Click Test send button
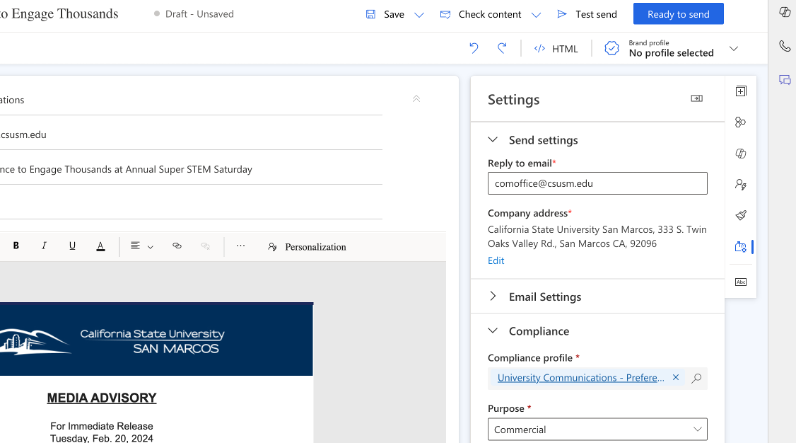Screen dimensions: 796x444 (587, 14)
